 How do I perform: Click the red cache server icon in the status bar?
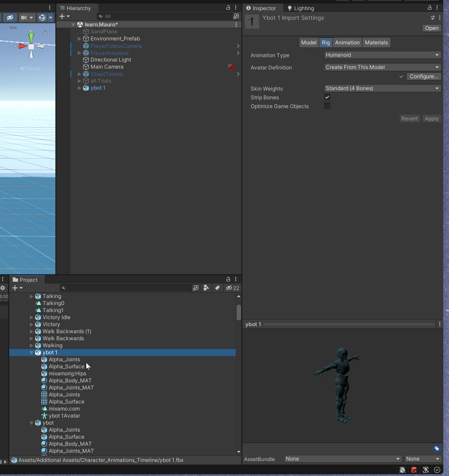point(414,470)
